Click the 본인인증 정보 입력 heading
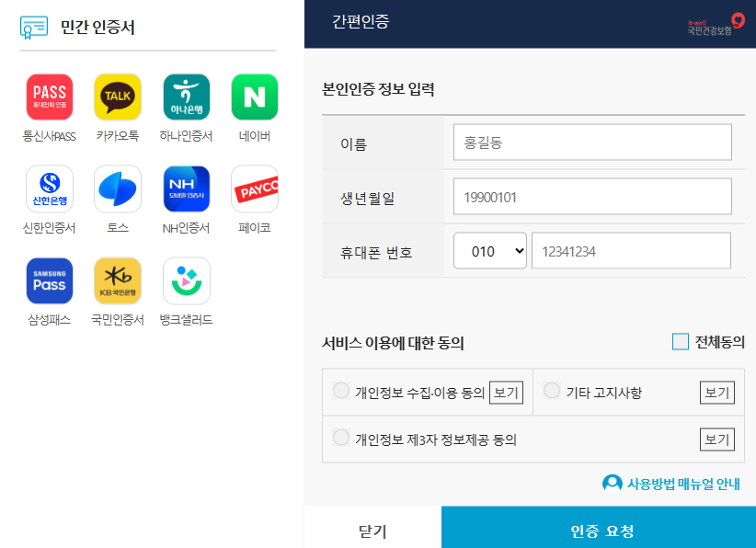The height and width of the screenshot is (548, 756). click(x=379, y=89)
